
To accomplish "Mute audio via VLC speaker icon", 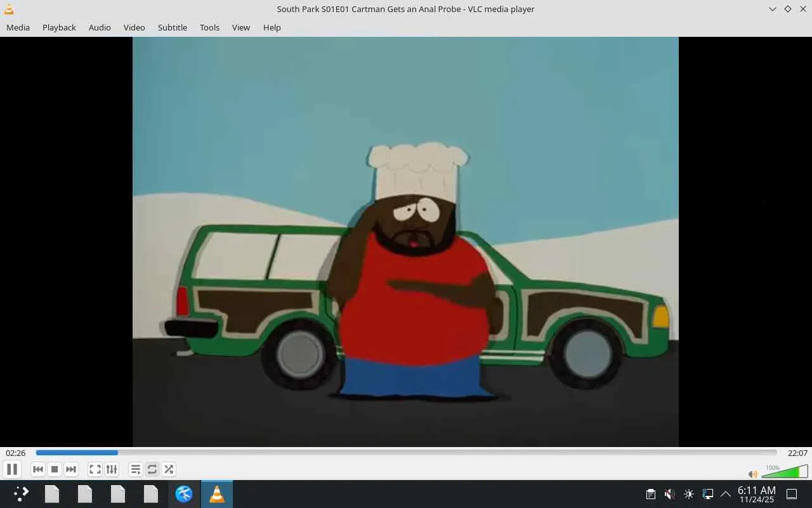I will (753, 474).
